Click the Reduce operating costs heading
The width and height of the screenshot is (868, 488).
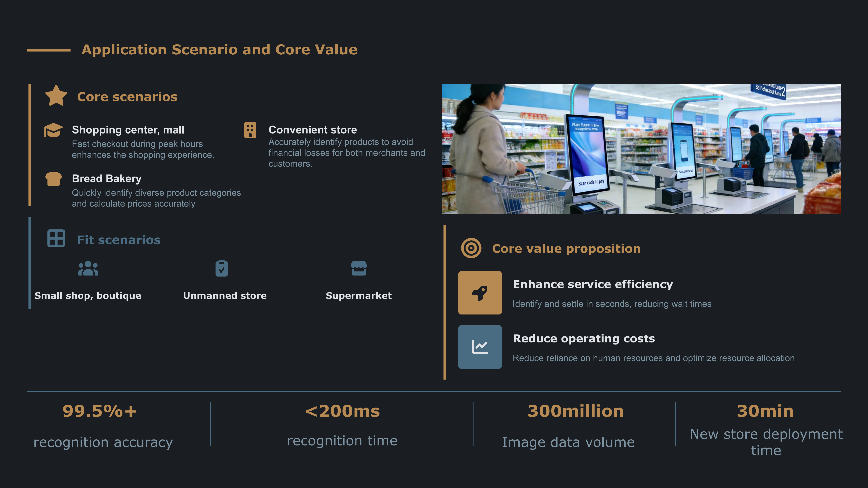tap(584, 339)
